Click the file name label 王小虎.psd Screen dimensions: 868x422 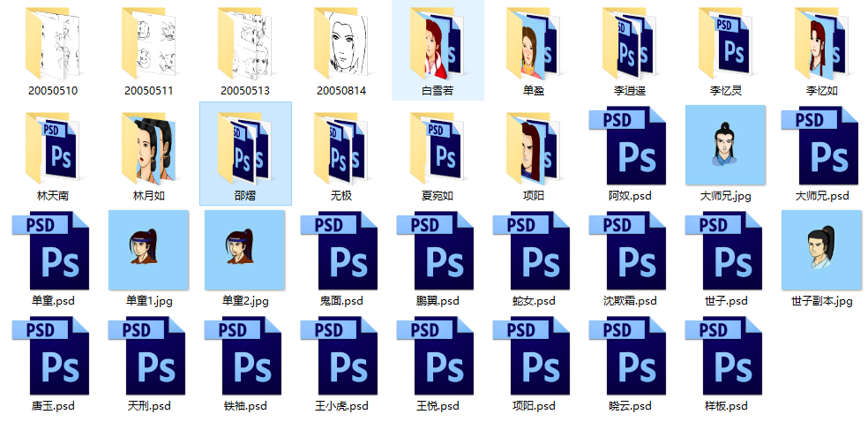coord(341,406)
